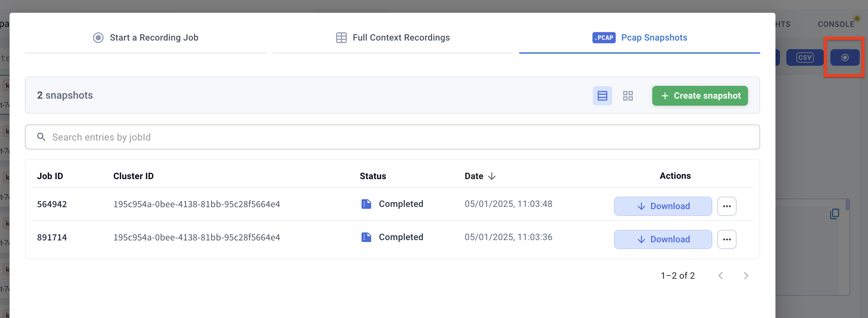Click the search magnifier icon
This screenshot has width=868, height=318.
(41, 137)
